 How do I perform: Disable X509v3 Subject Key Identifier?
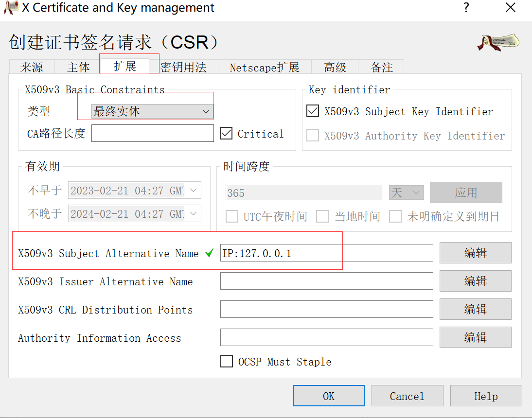tap(312, 111)
